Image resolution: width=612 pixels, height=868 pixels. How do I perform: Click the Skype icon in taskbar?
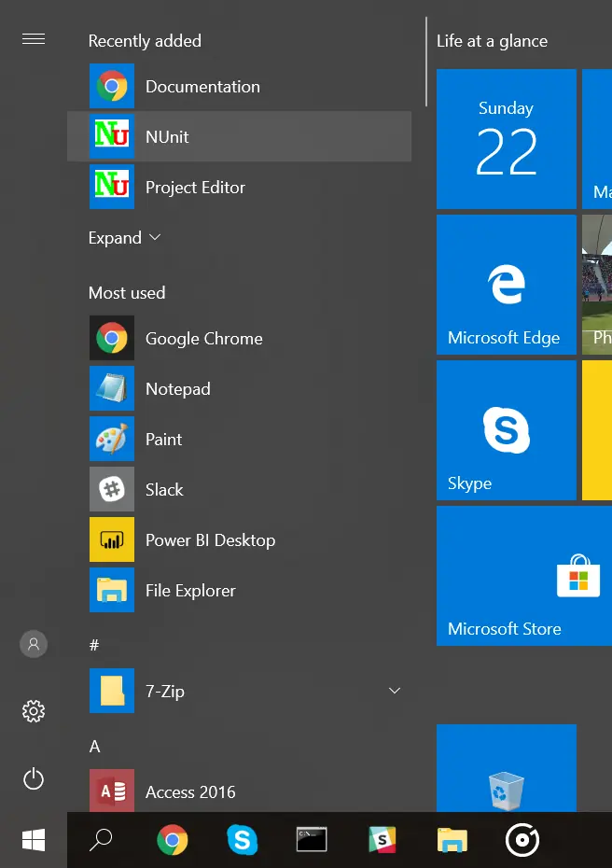pyautogui.click(x=243, y=840)
